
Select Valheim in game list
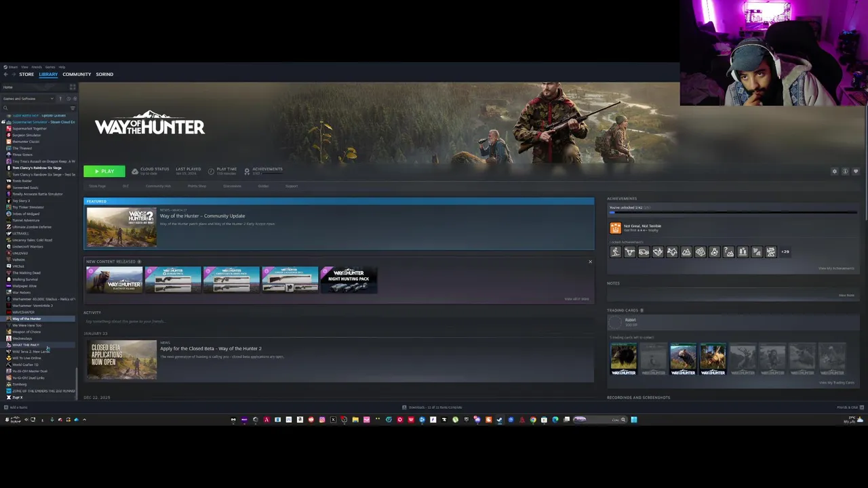pos(18,260)
